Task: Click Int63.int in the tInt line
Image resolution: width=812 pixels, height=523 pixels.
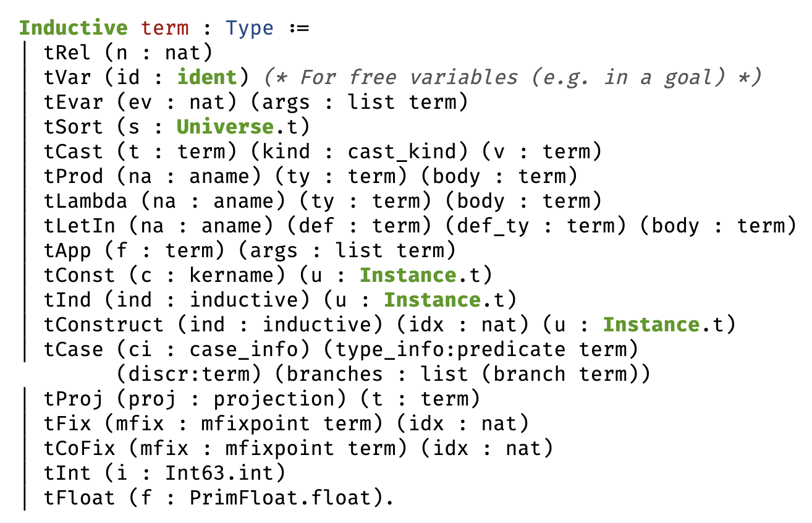Action: [220, 474]
